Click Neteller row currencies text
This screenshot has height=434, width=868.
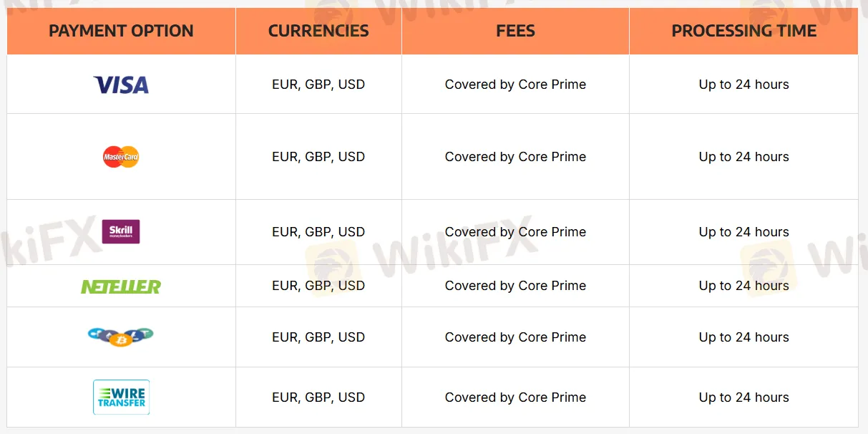[318, 286]
